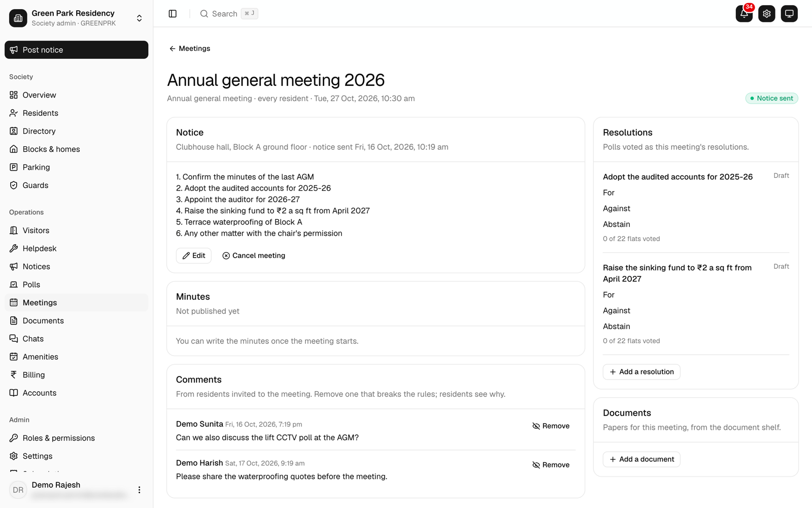Click the Parking icon in sidebar
812x508 pixels.
coord(14,167)
